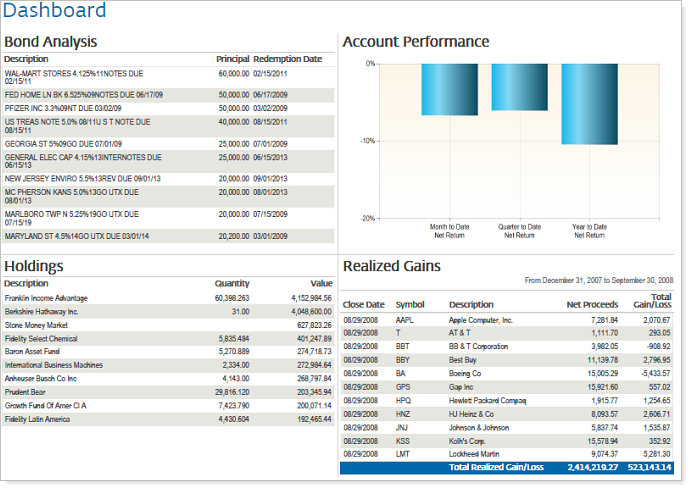Screen dimensions: 691x490
Task: Open the Bond Analysis panel heading
Action: click(51, 42)
